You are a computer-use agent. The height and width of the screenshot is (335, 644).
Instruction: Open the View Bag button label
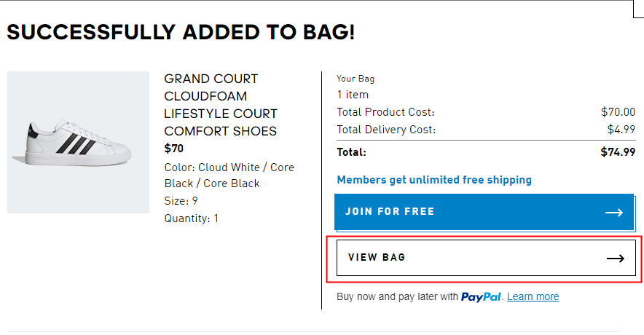[x=377, y=258]
